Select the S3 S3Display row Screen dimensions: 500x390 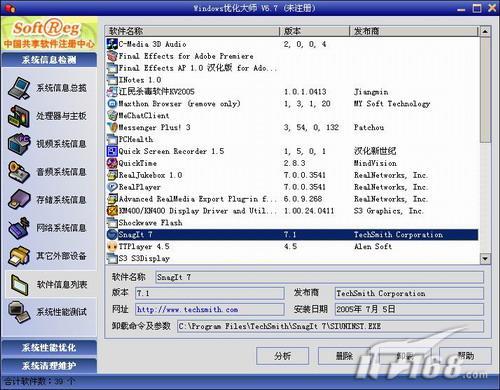(x=292, y=258)
